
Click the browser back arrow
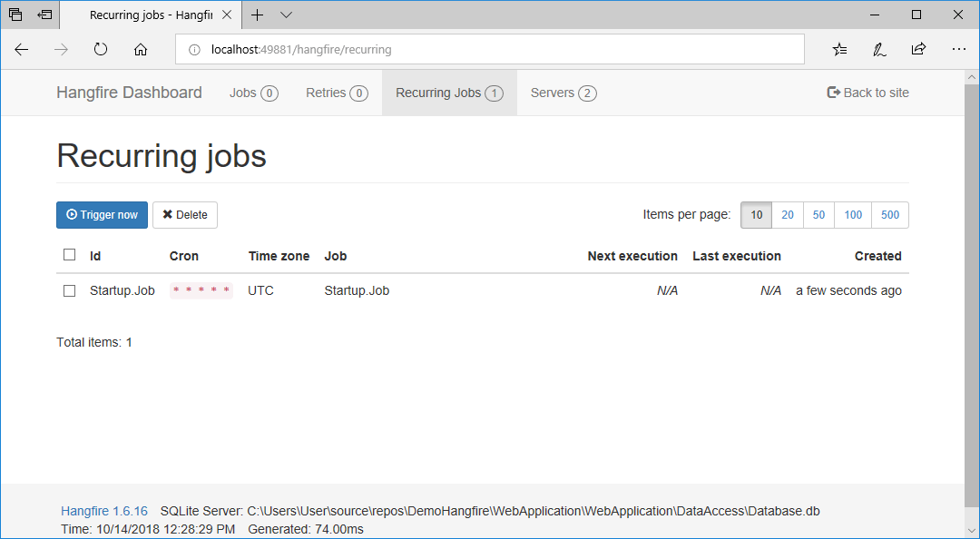click(21, 49)
